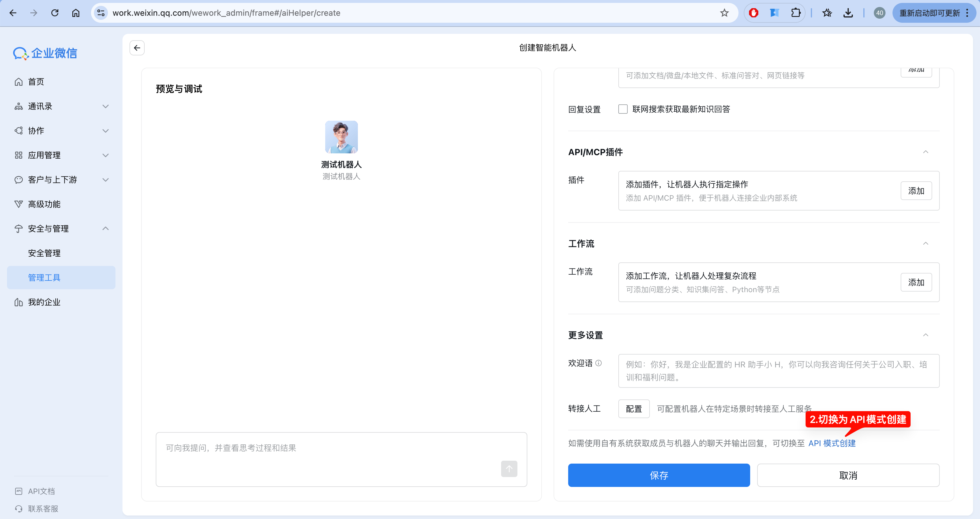Image resolution: width=980 pixels, height=519 pixels.
Task: Click the browser home icon
Action: tap(76, 13)
